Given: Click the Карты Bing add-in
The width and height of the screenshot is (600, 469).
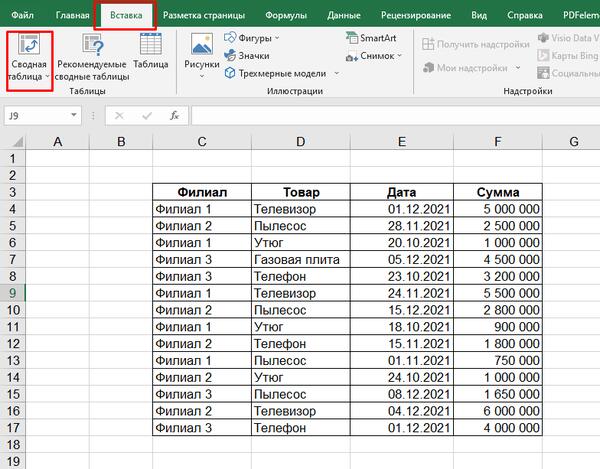Looking at the screenshot, I should pos(568,55).
